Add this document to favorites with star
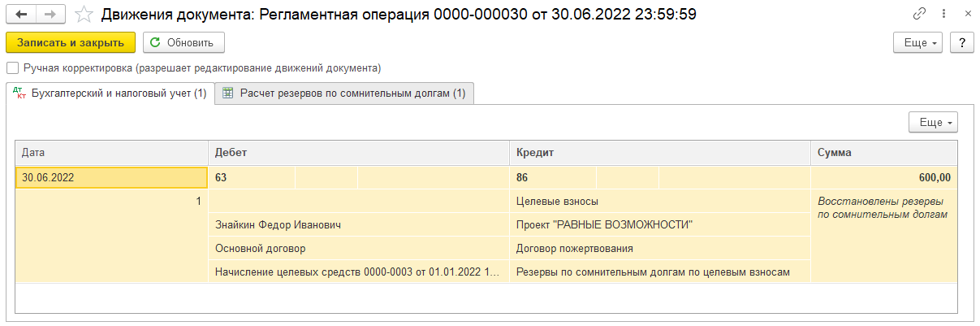980x326 pixels. 83,14
